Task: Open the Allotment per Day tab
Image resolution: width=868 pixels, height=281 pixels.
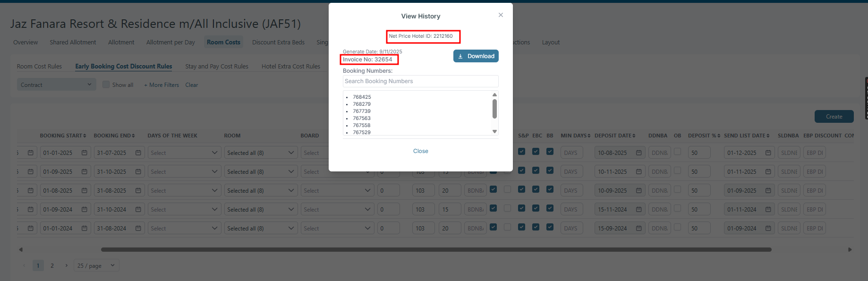Action: pos(170,43)
